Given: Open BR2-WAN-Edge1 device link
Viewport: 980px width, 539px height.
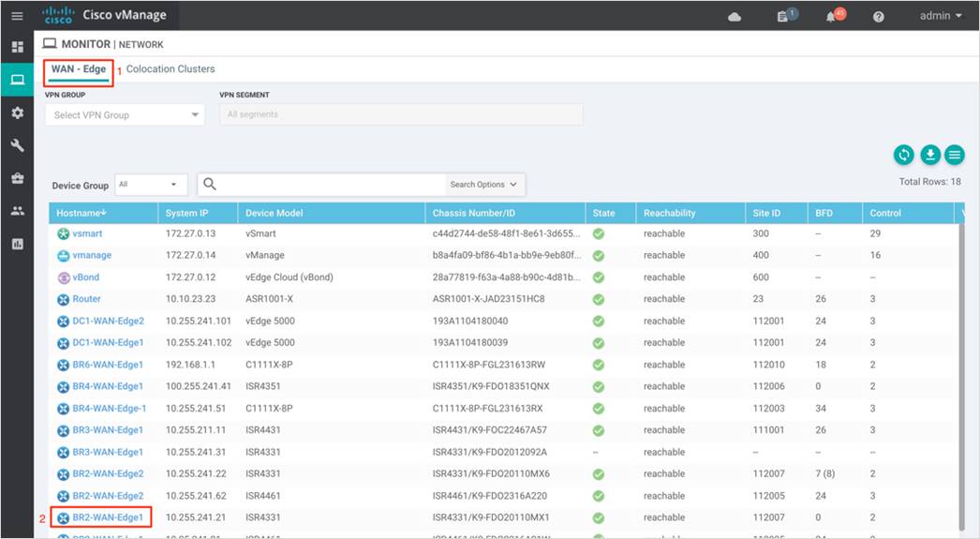Looking at the screenshot, I should [108, 517].
